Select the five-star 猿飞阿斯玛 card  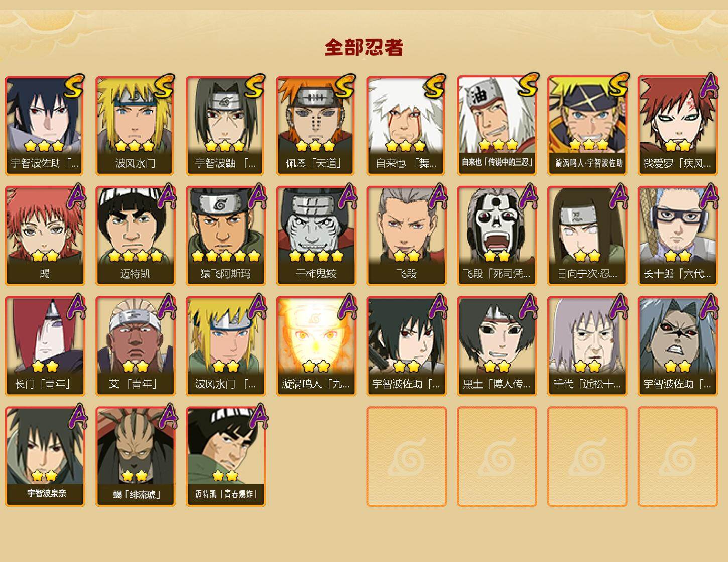225,236
